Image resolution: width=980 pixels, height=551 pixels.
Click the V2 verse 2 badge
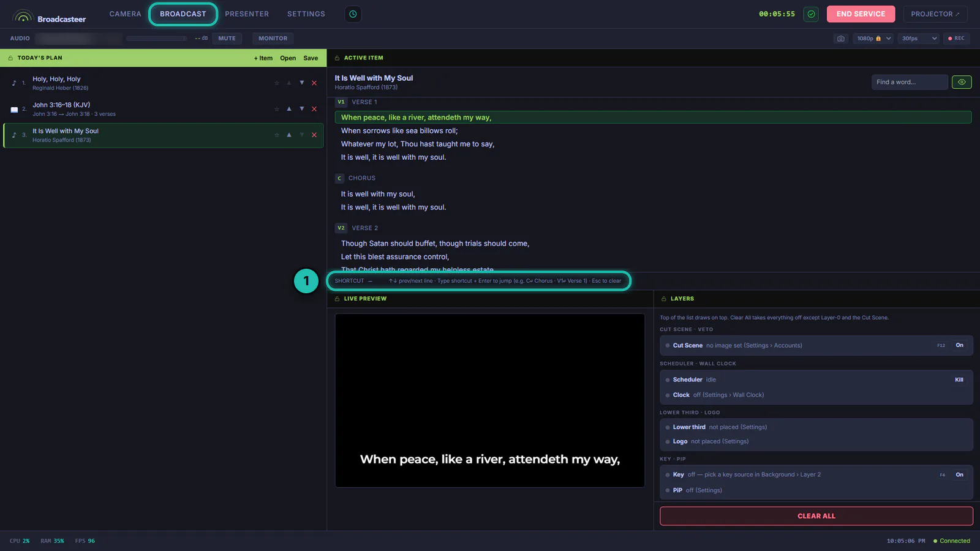[341, 228]
